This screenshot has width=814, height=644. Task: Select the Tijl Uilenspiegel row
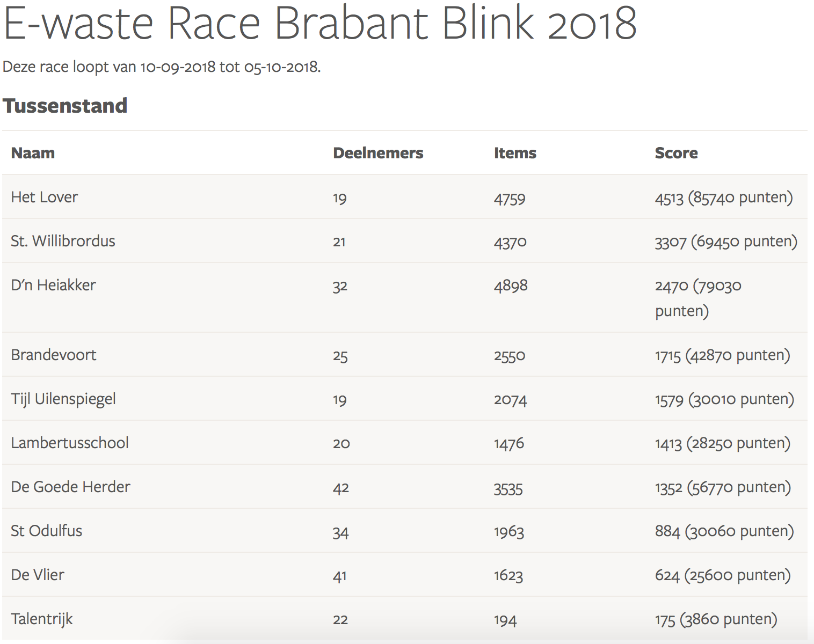click(x=63, y=399)
